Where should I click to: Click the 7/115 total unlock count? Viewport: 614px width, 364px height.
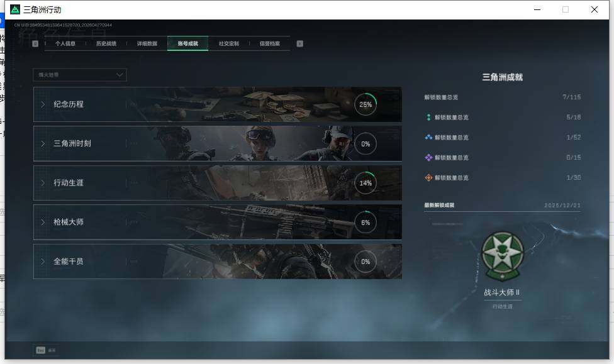point(572,97)
